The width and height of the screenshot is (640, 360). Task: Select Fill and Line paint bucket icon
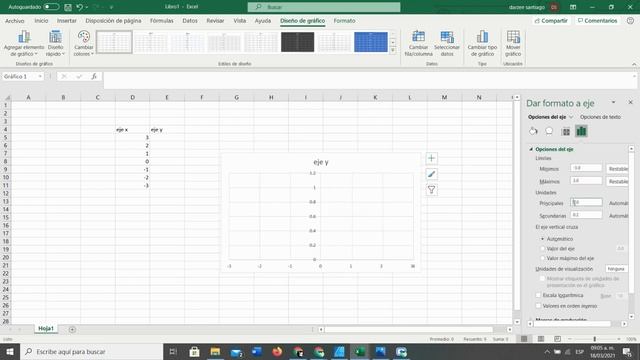click(x=533, y=131)
